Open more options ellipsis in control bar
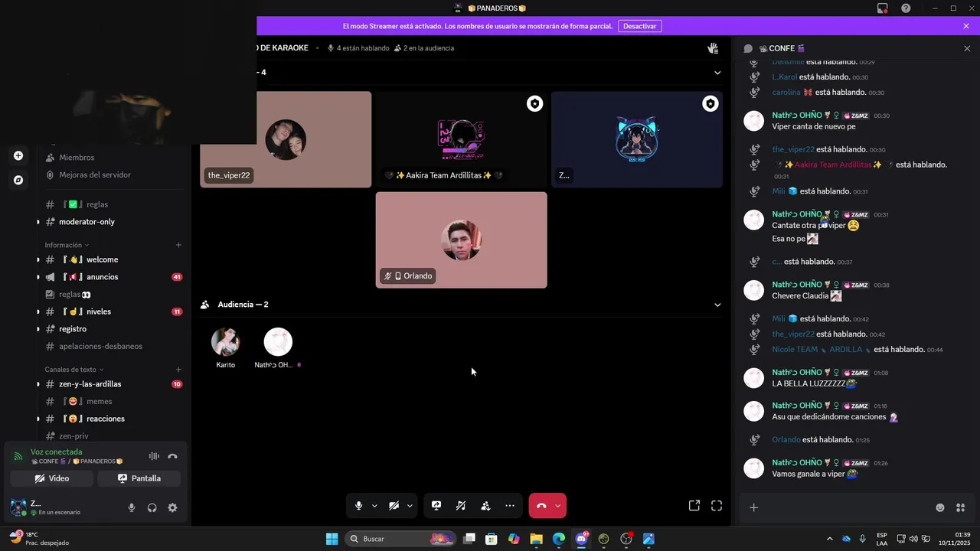Screen dimensions: 980x551 510,506
